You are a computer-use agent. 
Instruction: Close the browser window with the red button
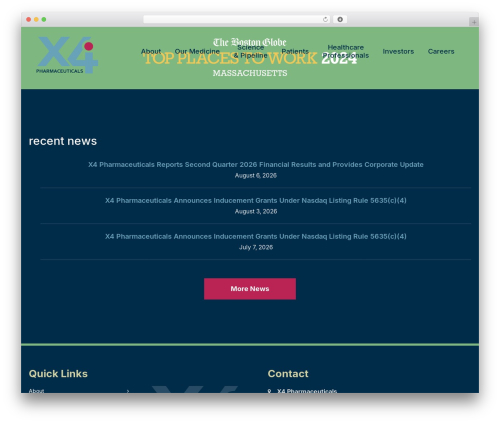(x=29, y=19)
